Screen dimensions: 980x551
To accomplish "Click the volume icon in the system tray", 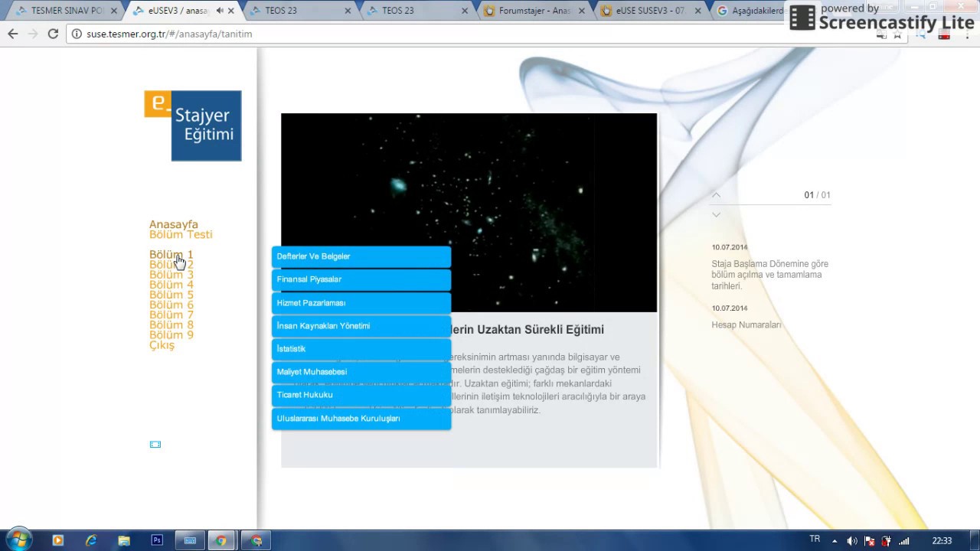I will coord(852,541).
